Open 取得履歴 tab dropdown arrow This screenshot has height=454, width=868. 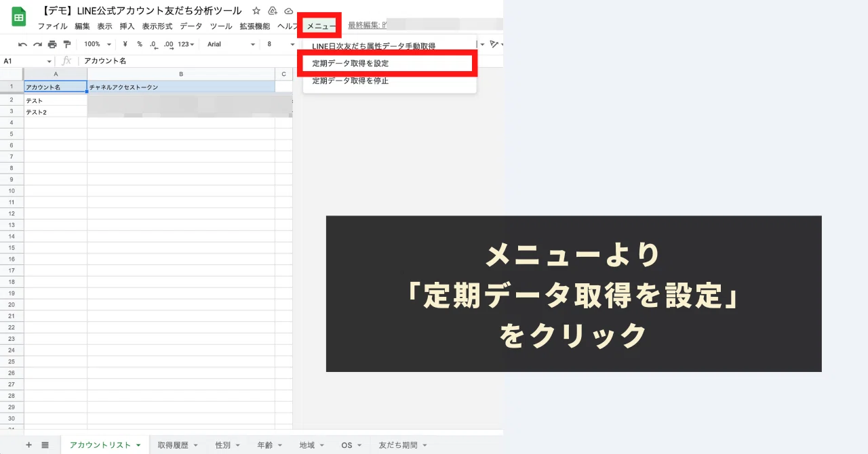click(195, 445)
